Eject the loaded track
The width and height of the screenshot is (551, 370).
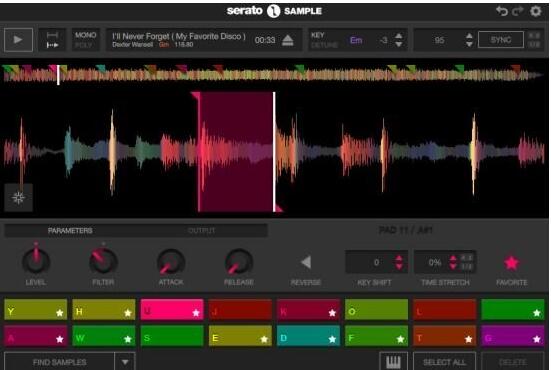click(x=288, y=40)
